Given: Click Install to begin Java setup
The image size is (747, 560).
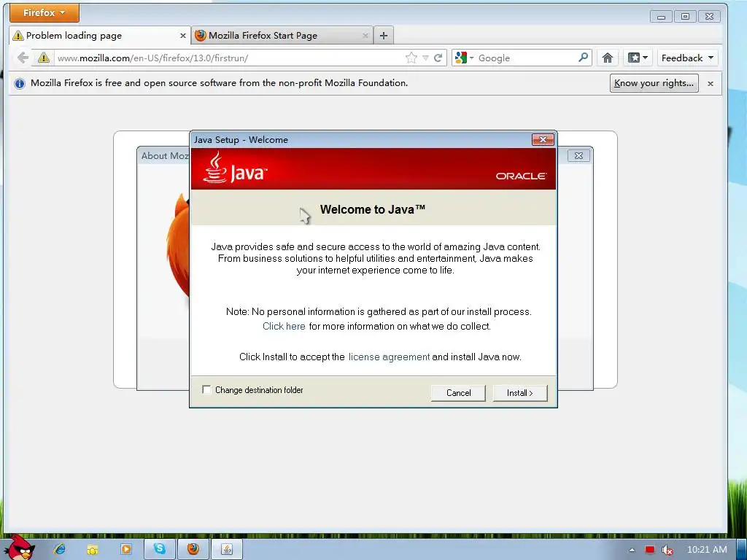Looking at the screenshot, I should coord(519,393).
